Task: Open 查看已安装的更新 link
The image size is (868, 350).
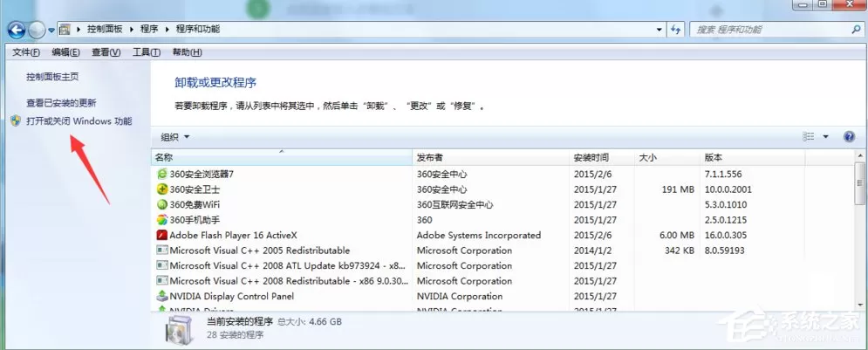Action: click(61, 103)
